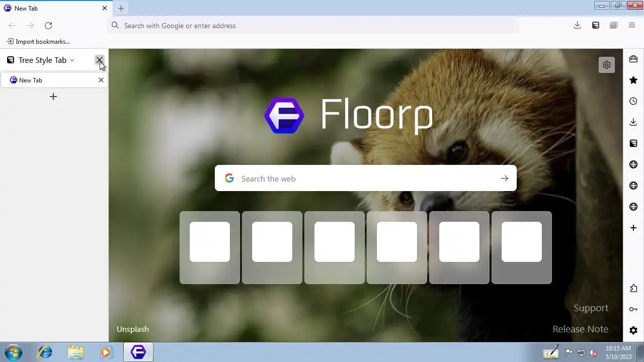
Task: Open the first globe web panel
Action: coord(633,164)
